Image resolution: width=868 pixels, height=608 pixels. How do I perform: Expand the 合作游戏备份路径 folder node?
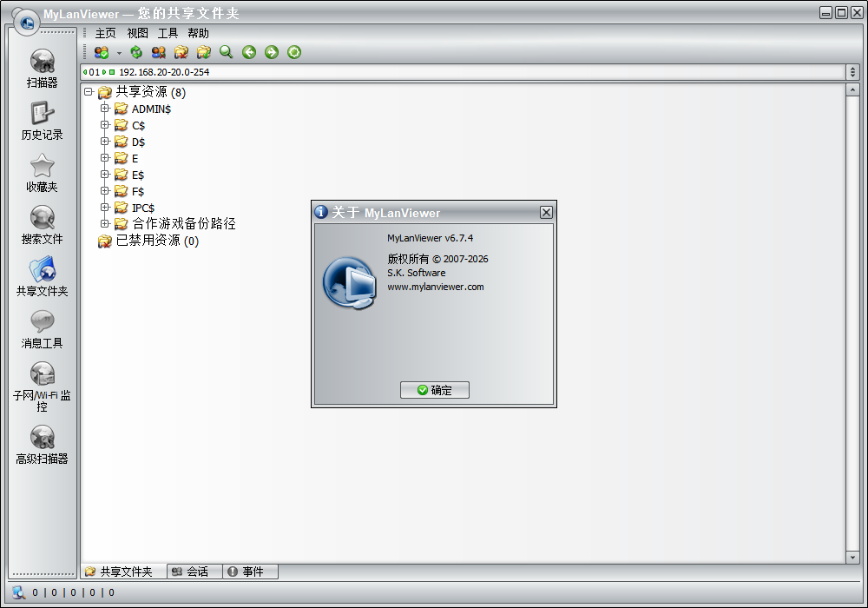[x=105, y=224]
